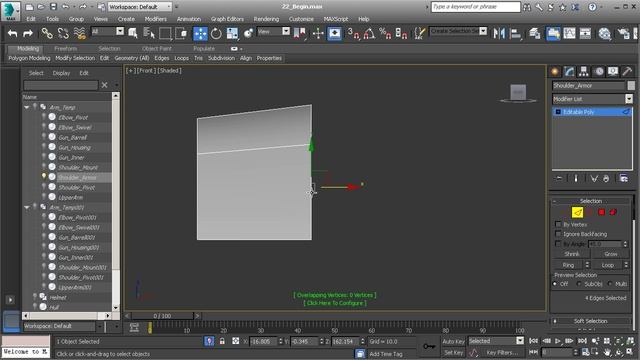640x360 pixels.
Task: Open the Display command panel tab
Action: coord(613,72)
